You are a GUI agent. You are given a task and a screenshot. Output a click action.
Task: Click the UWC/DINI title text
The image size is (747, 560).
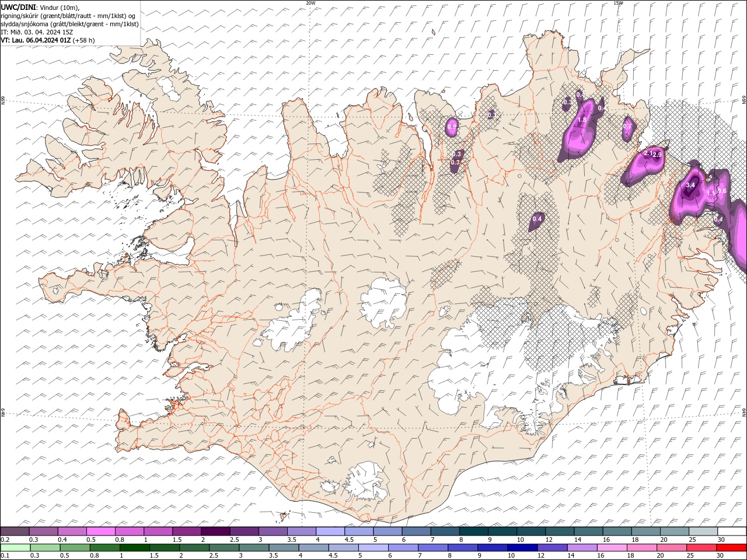(x=18, y=7)
